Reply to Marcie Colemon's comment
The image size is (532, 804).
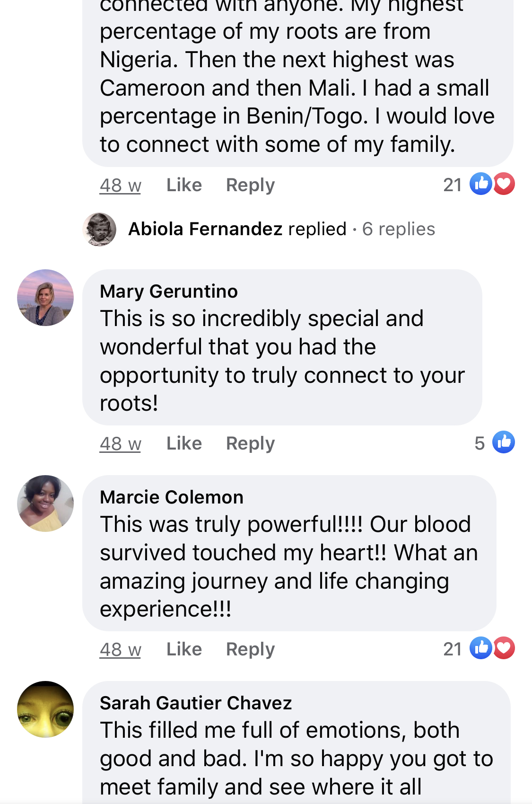pyautogui.click(x=250, y=649)
